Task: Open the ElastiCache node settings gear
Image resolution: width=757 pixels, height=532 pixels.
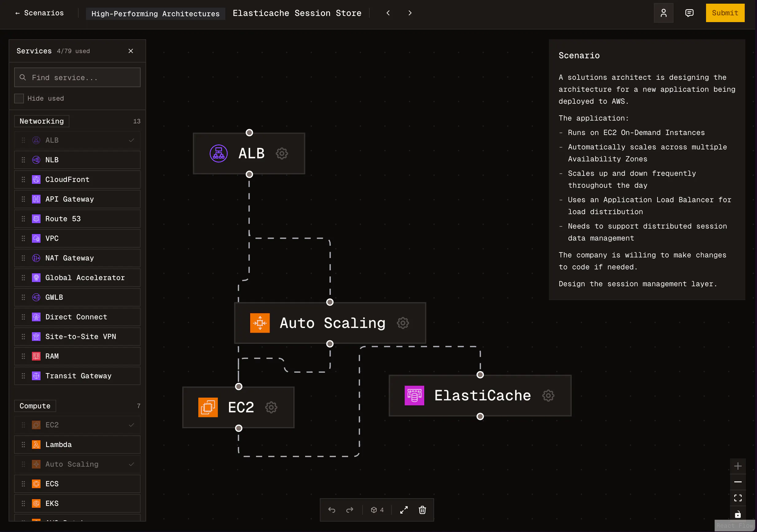Action: (548, 395)
